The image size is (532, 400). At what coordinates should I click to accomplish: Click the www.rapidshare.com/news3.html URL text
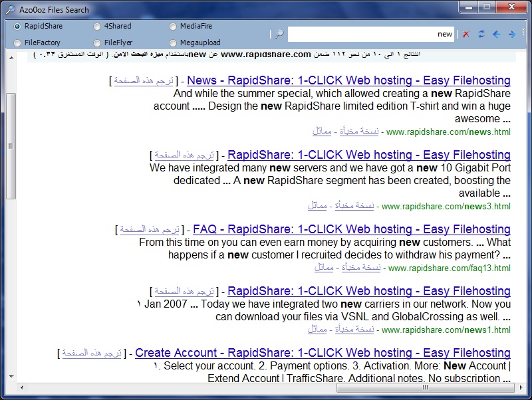point(446,206)
